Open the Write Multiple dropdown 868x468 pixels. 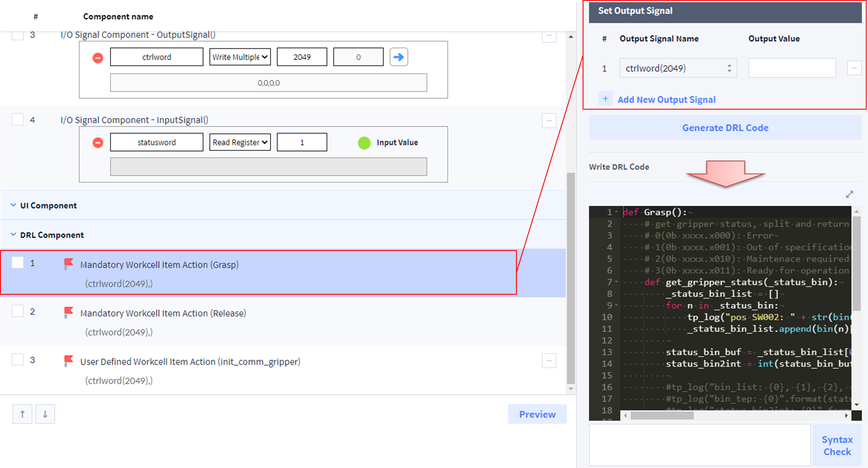(x=240, y=57)
